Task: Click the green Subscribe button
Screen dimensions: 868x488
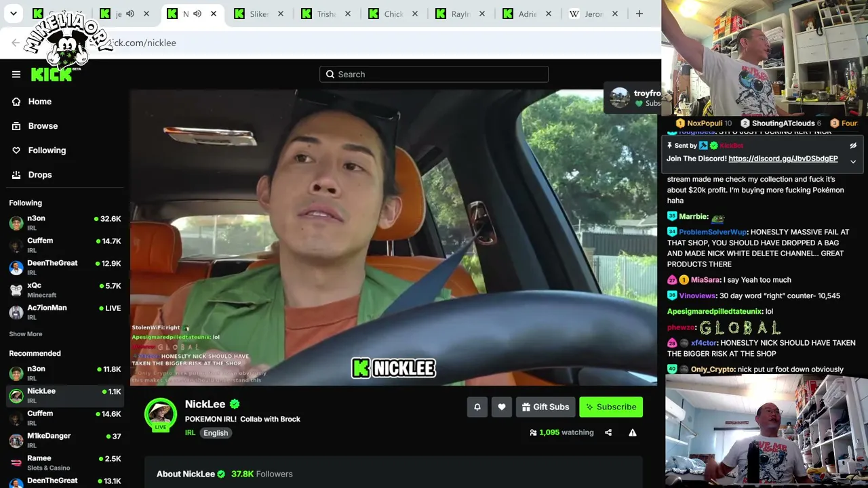Action: click(611, 407)
